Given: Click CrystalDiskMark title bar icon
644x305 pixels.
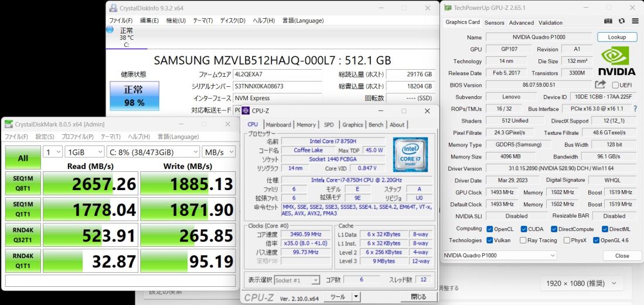Looking at the screenshot, I should click(x=9, y=124).
